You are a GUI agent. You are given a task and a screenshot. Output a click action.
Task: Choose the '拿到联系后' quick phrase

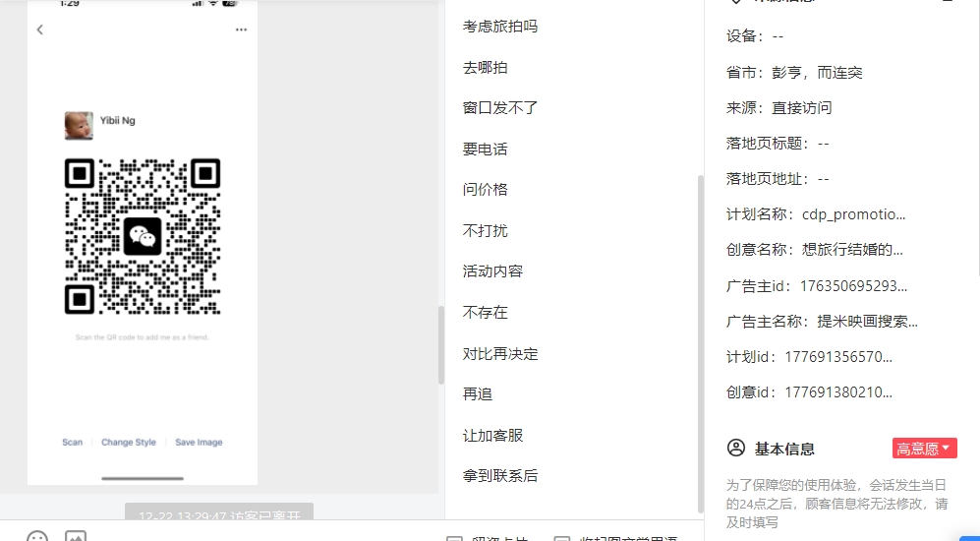[x=500, y=476]
